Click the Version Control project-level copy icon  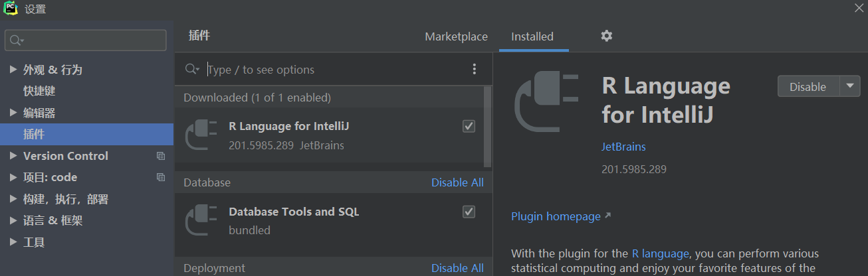[x=160, y=156]
